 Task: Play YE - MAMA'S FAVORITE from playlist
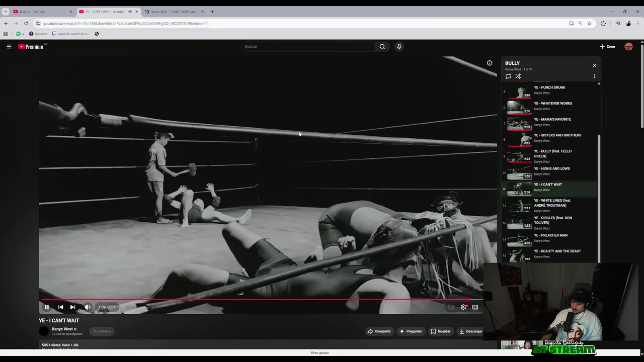click(549, 123)
